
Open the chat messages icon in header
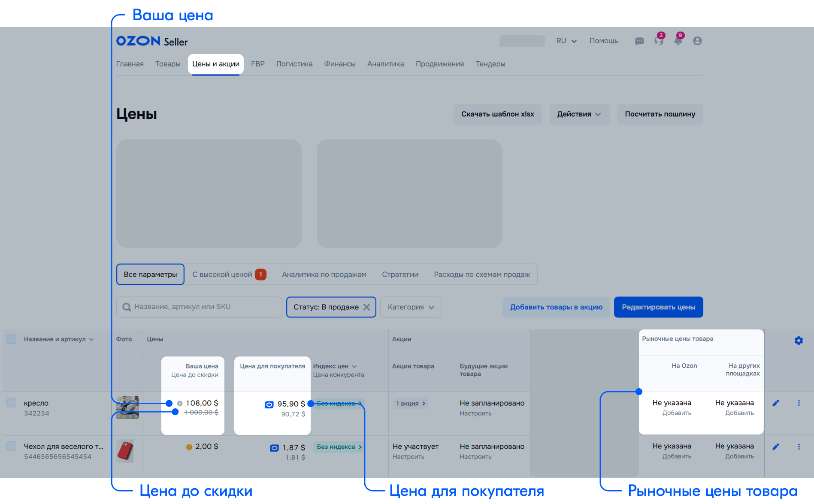pyautogui.click(x=639, y=41)
